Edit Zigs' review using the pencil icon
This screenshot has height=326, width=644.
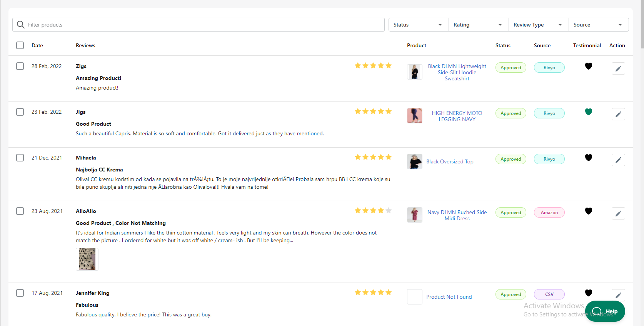pyautogui.click(x=618, y=68)
